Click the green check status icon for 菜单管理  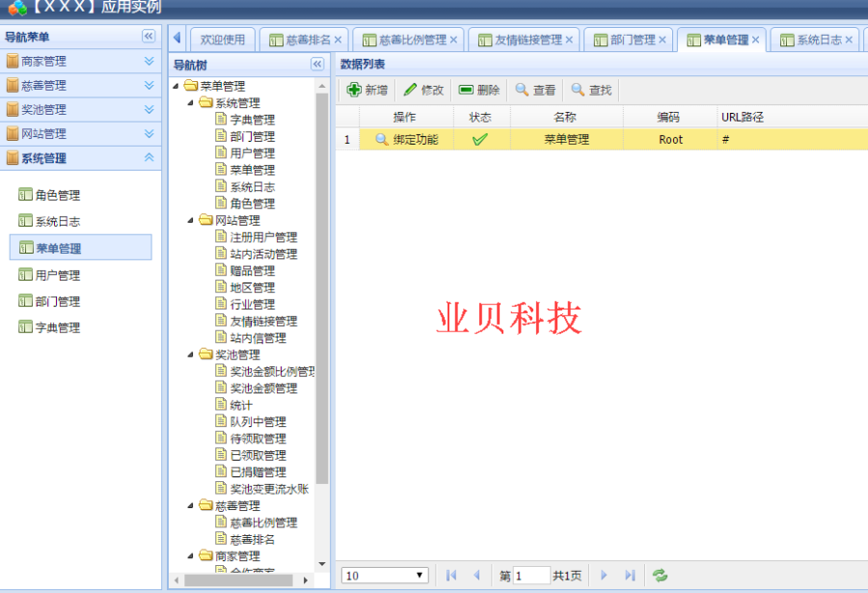[480, 139]
